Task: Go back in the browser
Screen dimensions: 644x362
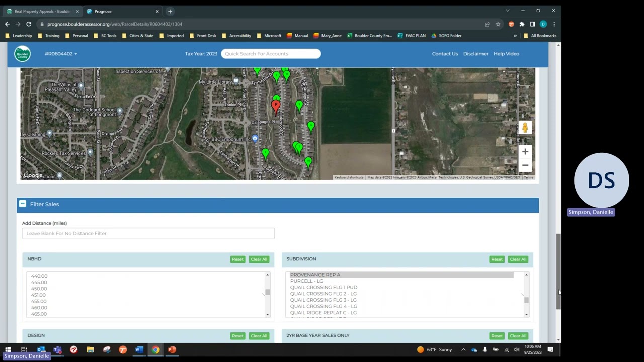Action: pos(7,24)
